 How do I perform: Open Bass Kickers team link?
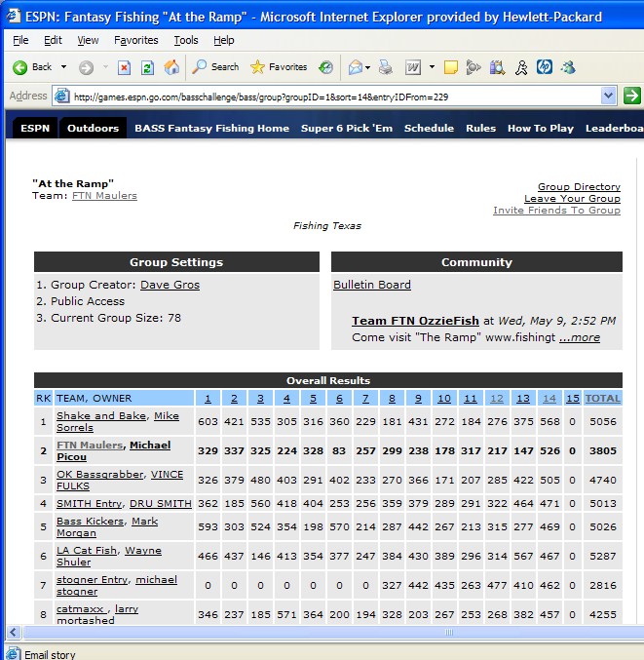[x=90, y=522]
